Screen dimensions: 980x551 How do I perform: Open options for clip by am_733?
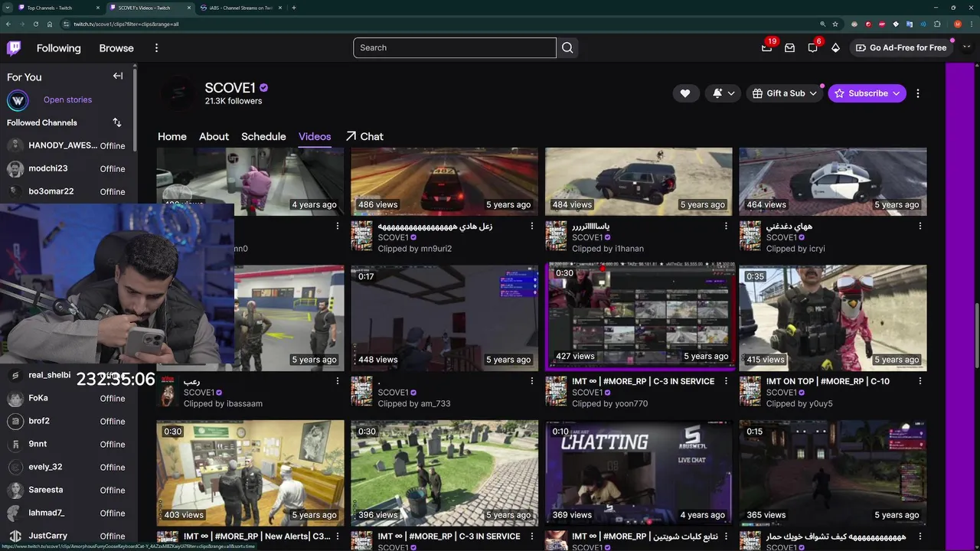(x=532, y=381)
